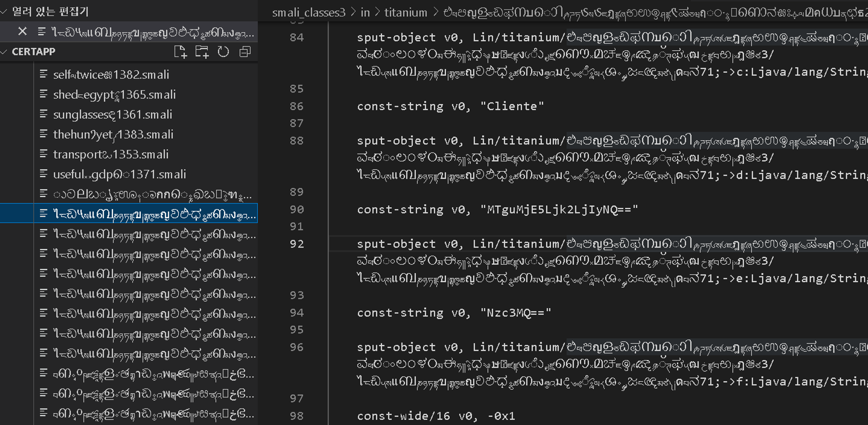The image size is (868, 425).
Task: Click line number 92 in gutter
Action: [x=297, y=244]
